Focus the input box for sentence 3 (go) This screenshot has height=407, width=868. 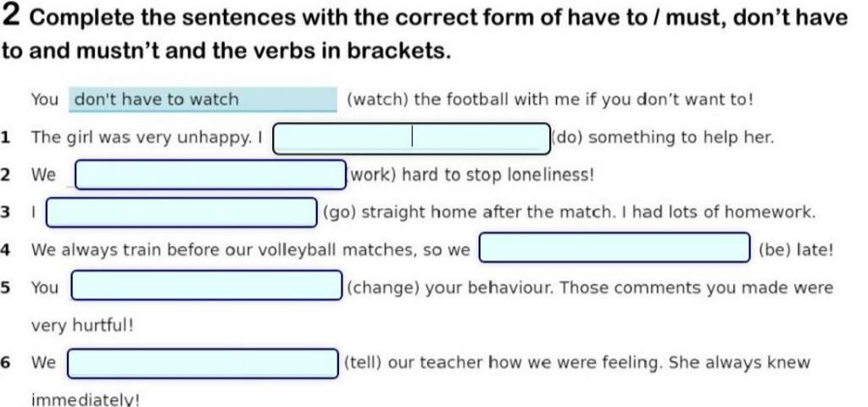pos(181,213)
